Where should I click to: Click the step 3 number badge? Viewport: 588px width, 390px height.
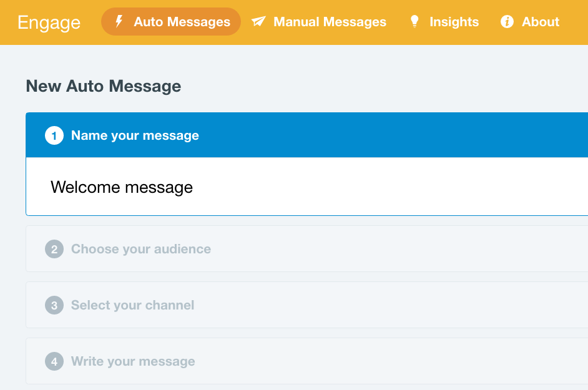coord(54,305)
